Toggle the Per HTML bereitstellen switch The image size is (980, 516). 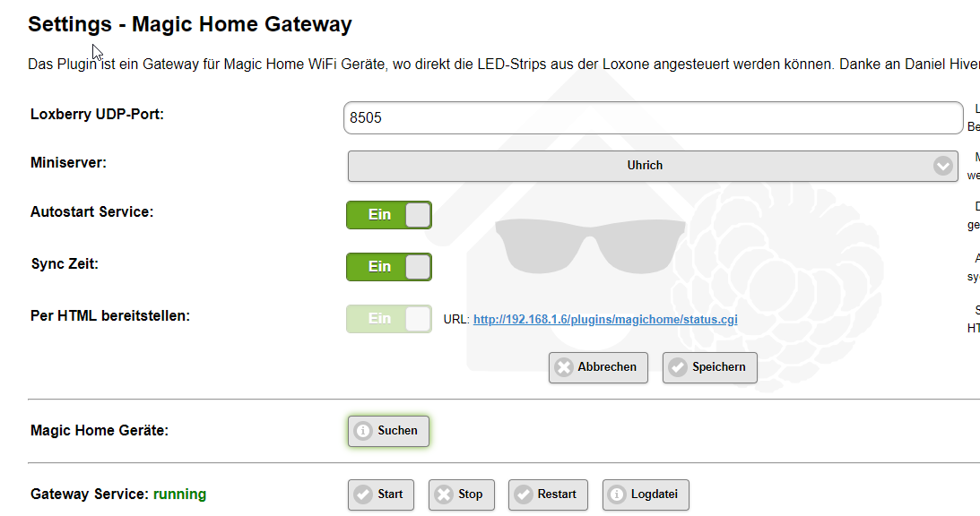tap(389, 319)
